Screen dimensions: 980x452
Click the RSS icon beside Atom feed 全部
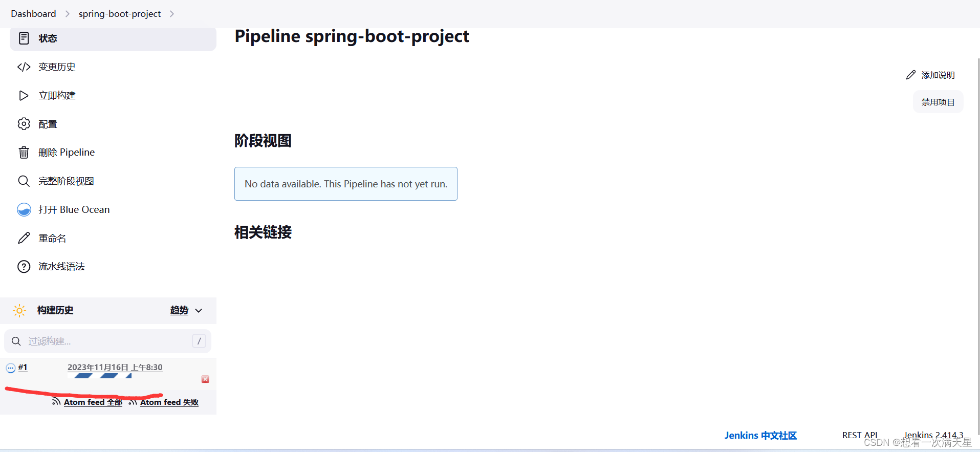pyautogui.click(x=56, y=402)
